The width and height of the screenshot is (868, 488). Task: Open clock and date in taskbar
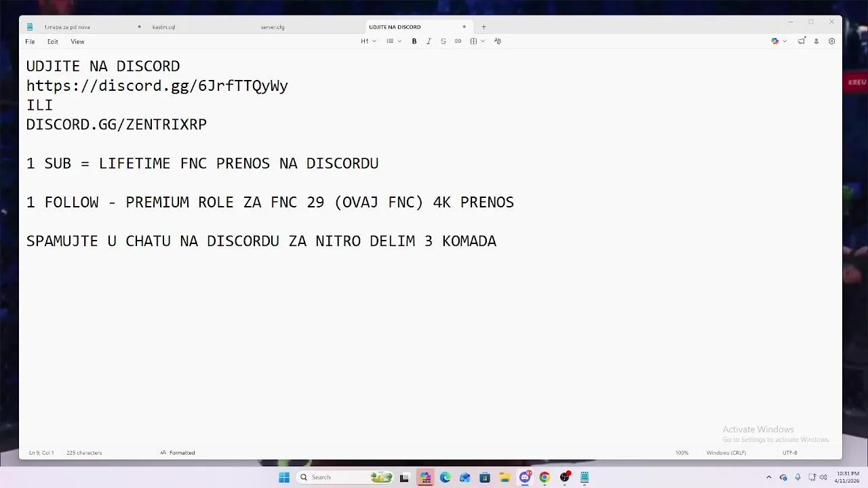click(x=848, y=477)
